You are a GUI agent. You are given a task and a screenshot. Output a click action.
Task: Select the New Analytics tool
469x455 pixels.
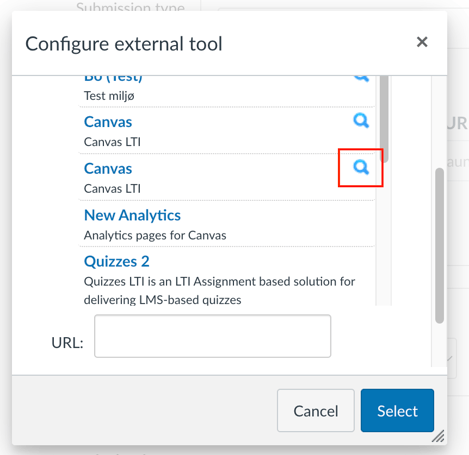132,215
